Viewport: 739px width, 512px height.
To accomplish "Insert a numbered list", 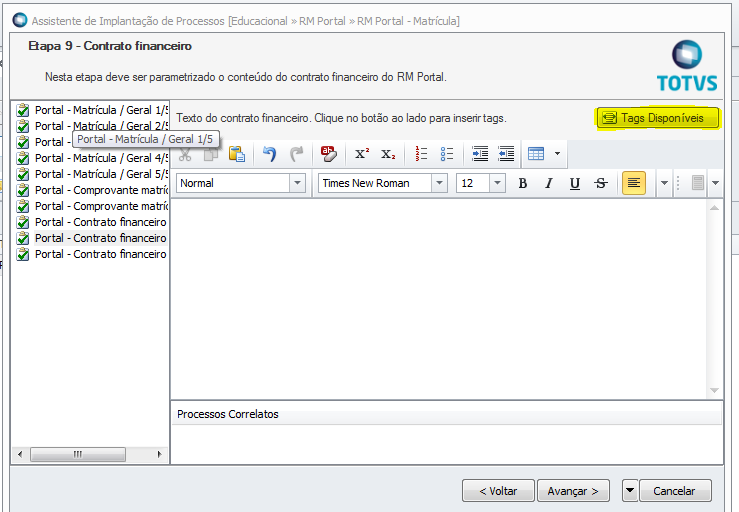I will pos(421,154).
